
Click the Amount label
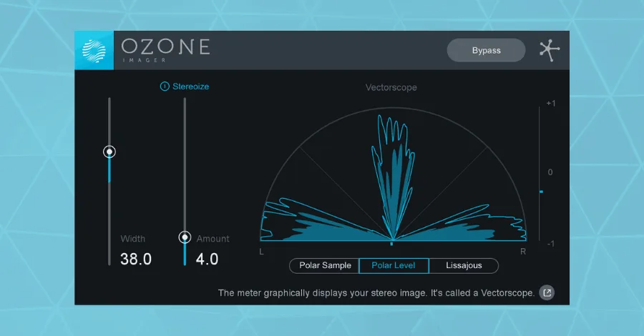click(x=213, y=239)
